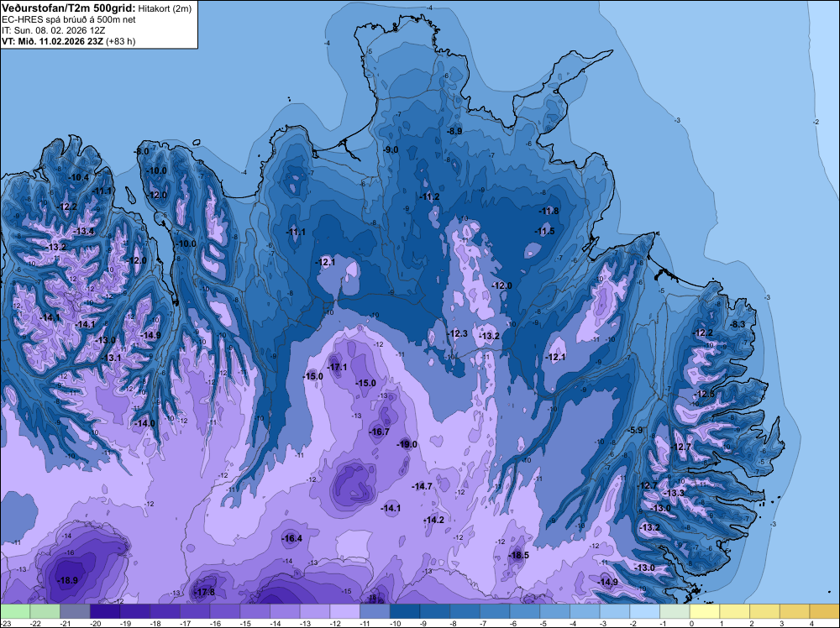Image resolution: width=840 pixels, height=628 pixels.
Task: Click the orange legend swatch labeled 4
Action: [x=825, y=611]
